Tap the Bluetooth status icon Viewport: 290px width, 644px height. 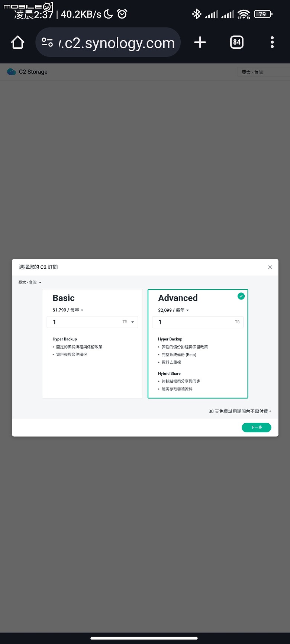[x=196, y=14]
